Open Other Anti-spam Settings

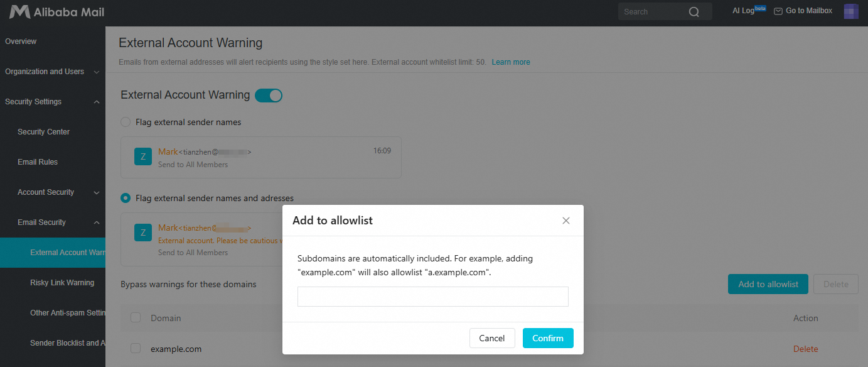[68, 313]
